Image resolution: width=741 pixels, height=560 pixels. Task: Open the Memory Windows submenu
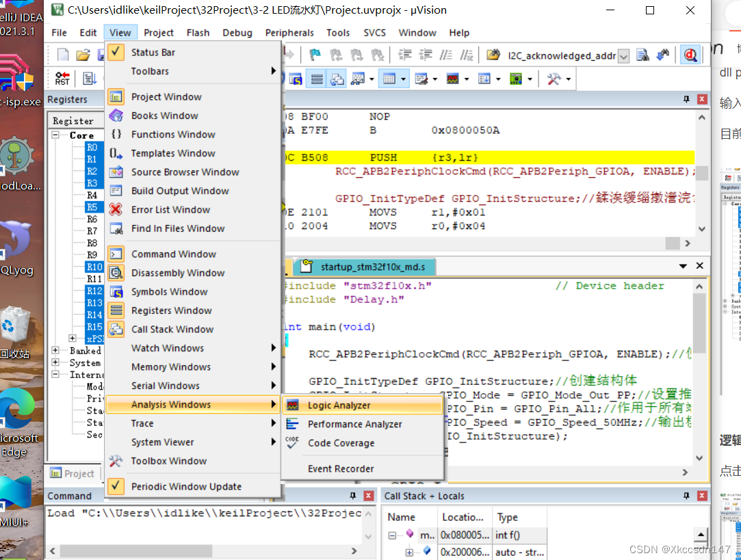193,367
